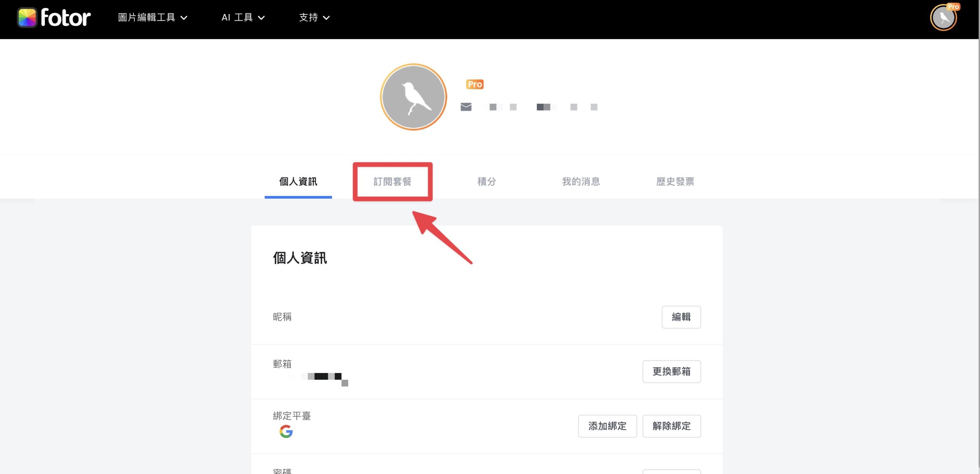This screenshot has height=474, width=980.
Task: Open the 歷史發票 tab
Action: point(675,182)
